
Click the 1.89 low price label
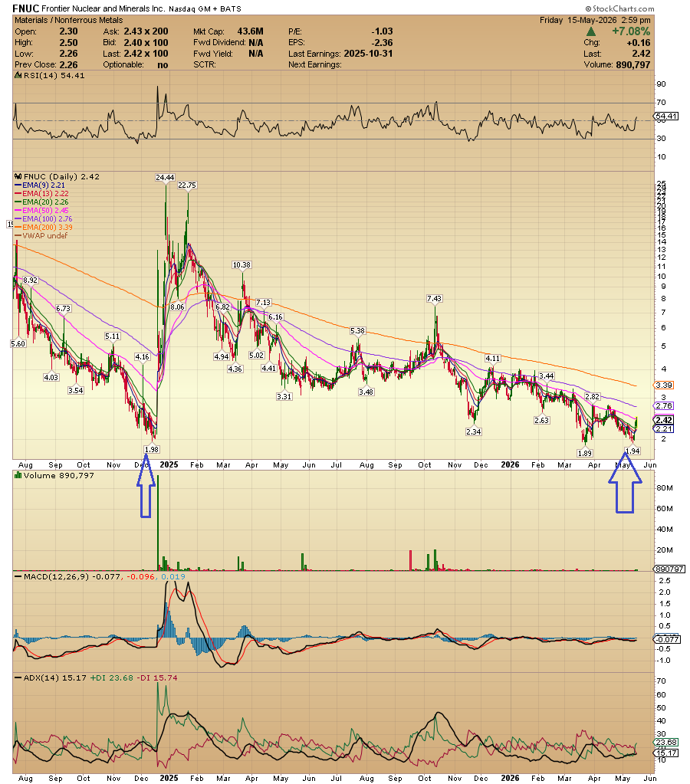point(584,454)
